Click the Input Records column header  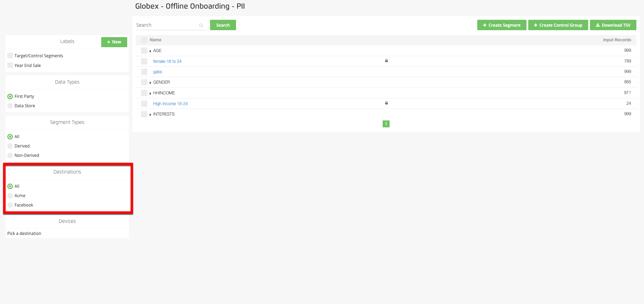click(617, 40)
